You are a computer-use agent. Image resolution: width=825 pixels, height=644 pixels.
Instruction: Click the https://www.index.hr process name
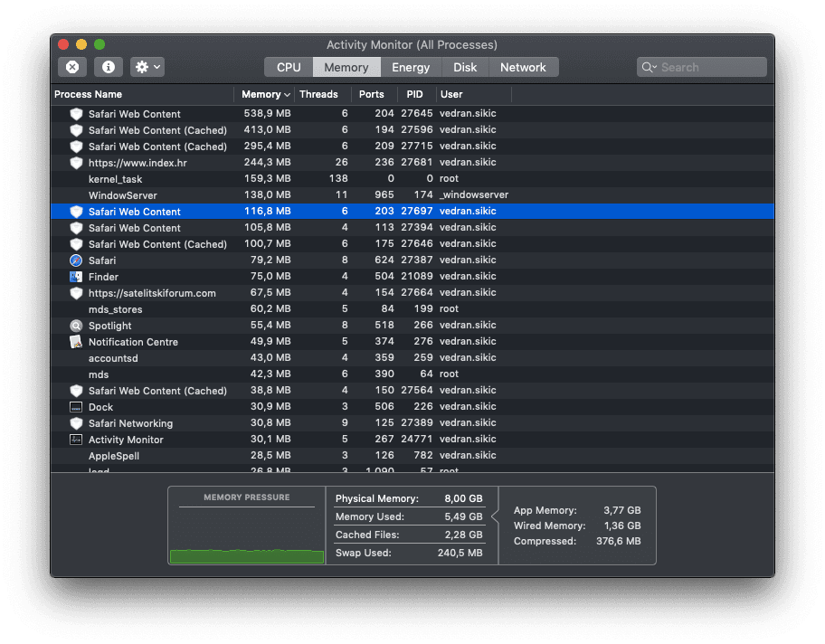coord(137,163)
